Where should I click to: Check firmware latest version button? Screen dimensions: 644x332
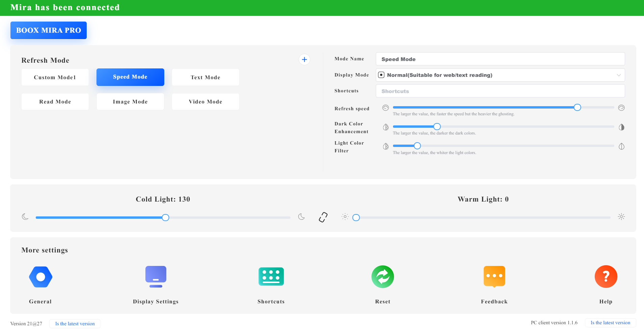coord(75,324)
